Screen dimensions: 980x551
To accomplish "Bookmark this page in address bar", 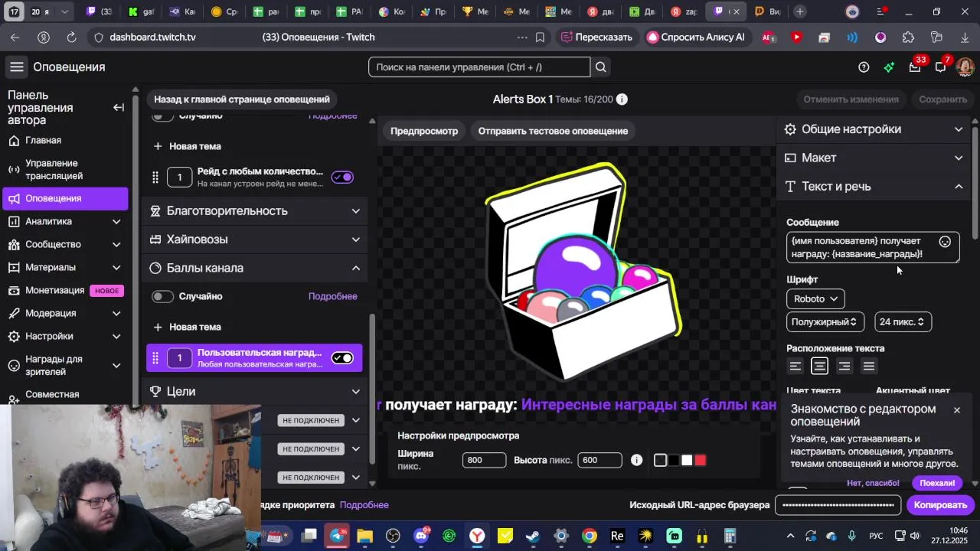I will [x=540, y=37].
